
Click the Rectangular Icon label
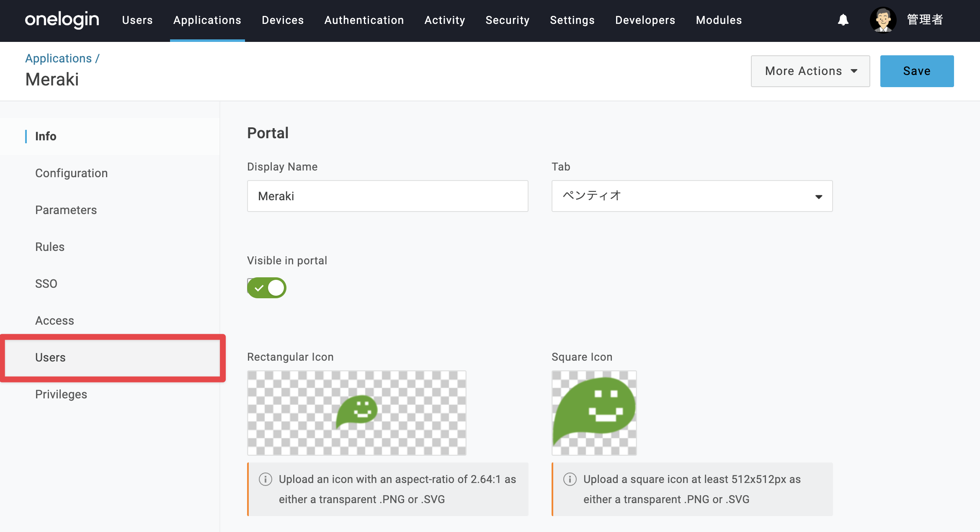290,357
